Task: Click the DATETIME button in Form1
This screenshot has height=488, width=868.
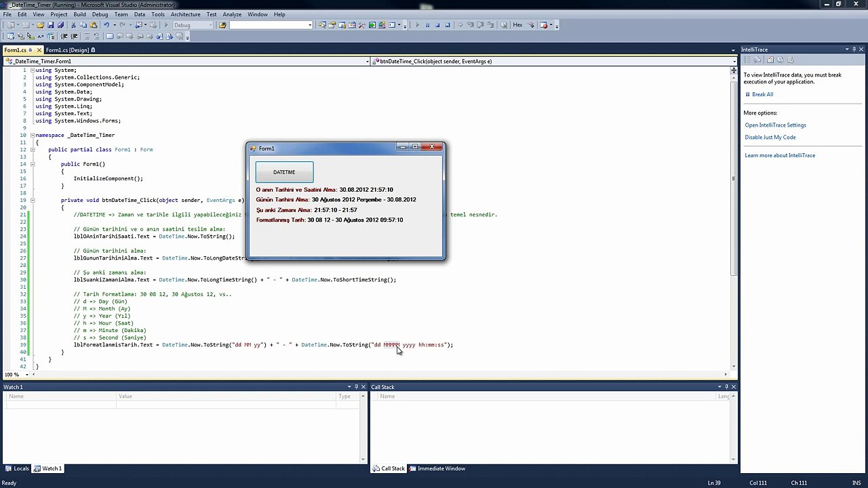Action: point(284,172)
